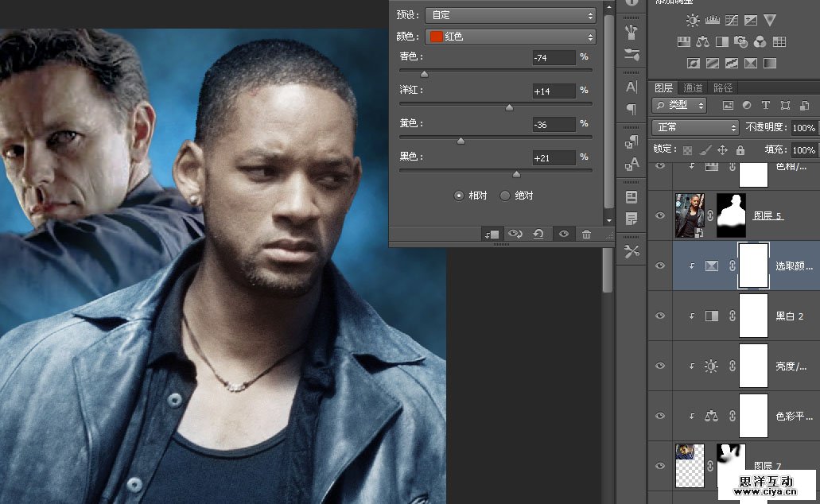Click the lock all padlock icon
Viewport: 820px width, 504px height.
coord(740,149)
